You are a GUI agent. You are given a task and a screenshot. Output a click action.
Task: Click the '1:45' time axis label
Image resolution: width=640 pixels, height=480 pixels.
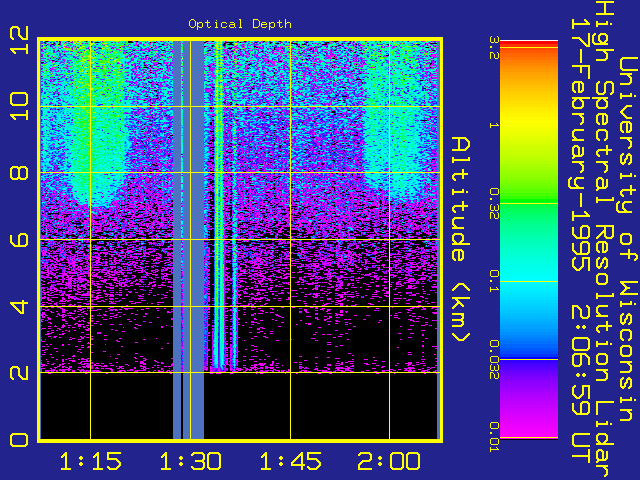[x=290, y=462]
